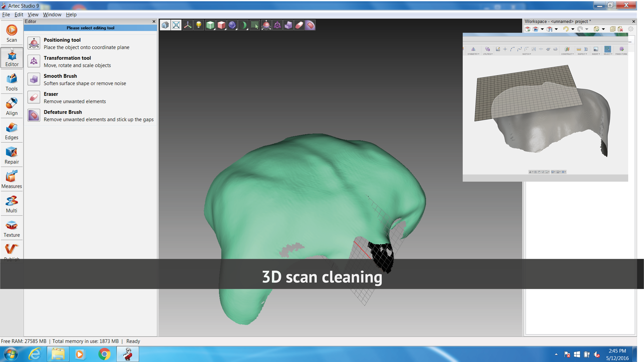Open the Texture panel from the sidebar
Viewport: 644px width, 362px height.
pos(11,228)
